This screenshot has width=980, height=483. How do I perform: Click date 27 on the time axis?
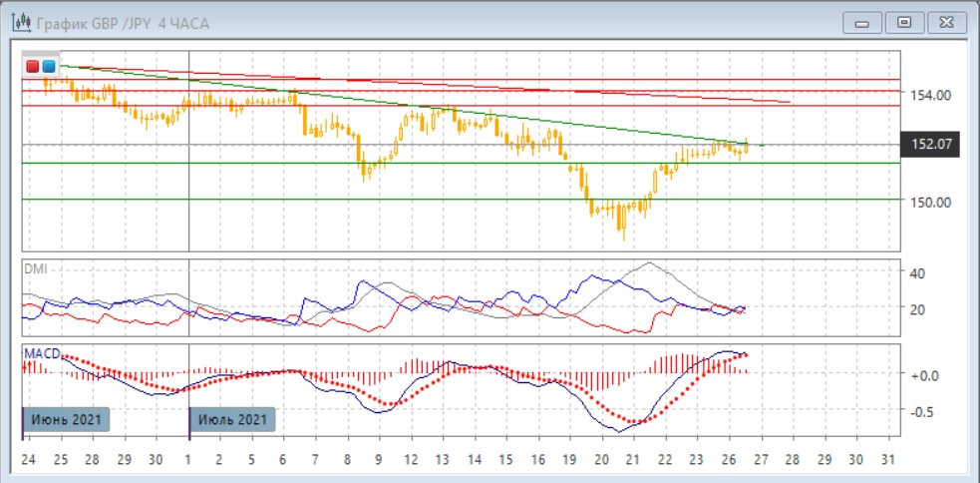pos(761,461)
